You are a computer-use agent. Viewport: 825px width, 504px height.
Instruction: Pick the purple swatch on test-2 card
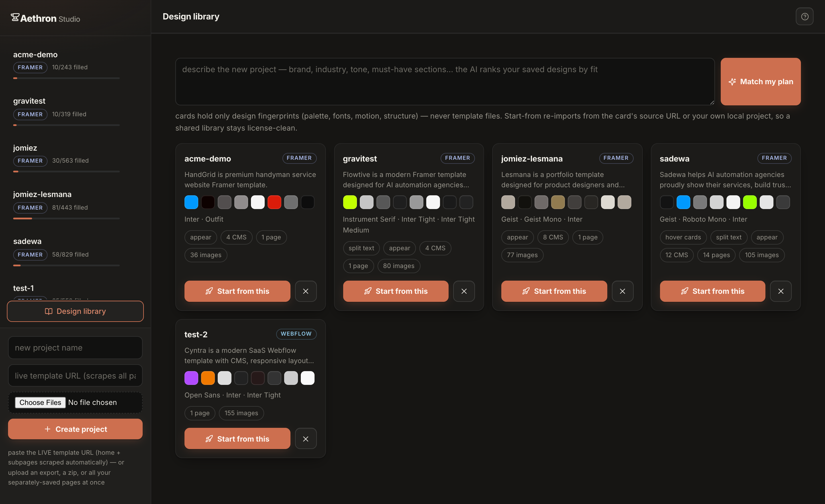pyautogui.click(x=191, y=378)
